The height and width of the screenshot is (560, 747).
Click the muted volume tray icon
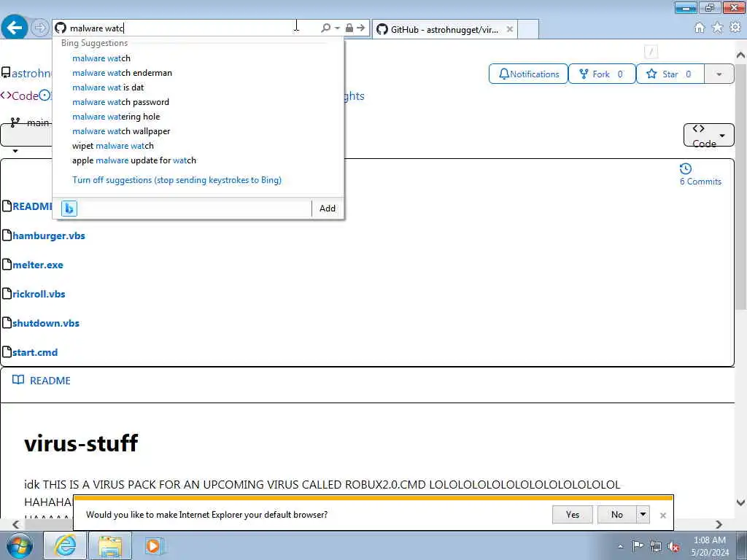pyautogui.click(x=673, y=547)
